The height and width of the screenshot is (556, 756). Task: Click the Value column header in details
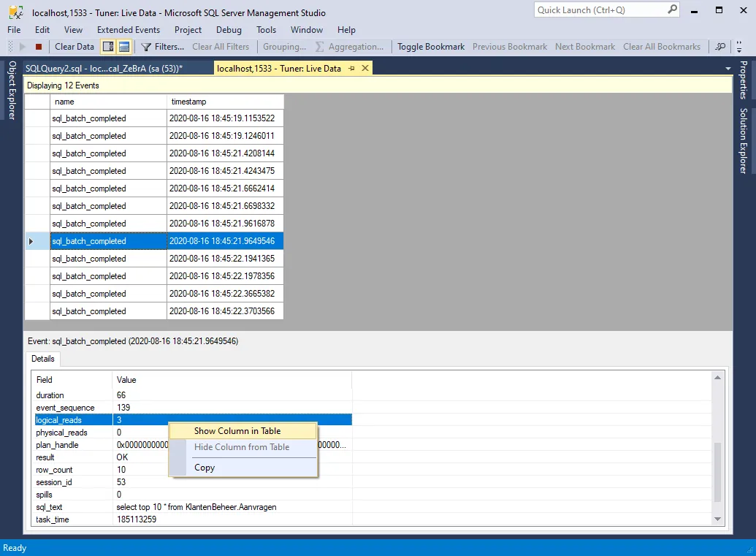tap(232, 380)
